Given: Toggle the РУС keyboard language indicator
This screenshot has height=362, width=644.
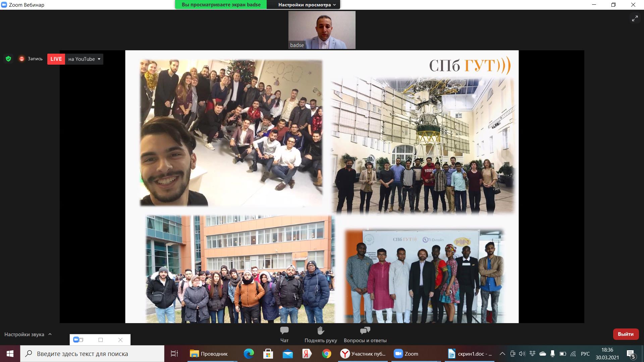Looking at the screenshot, I should 585,354.
